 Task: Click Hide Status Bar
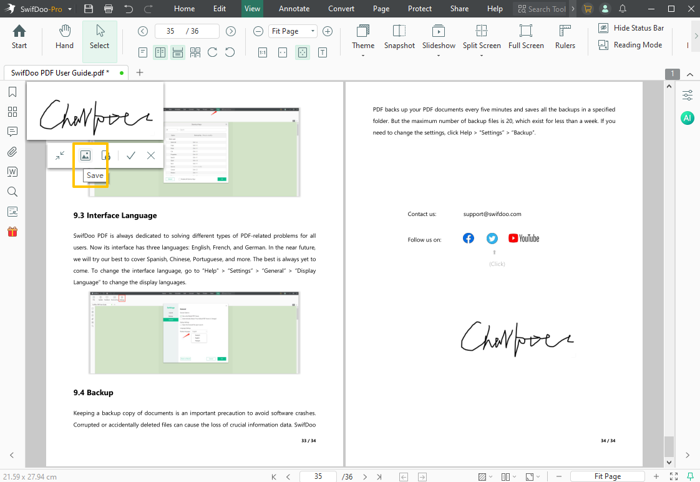tap(631, 28)
